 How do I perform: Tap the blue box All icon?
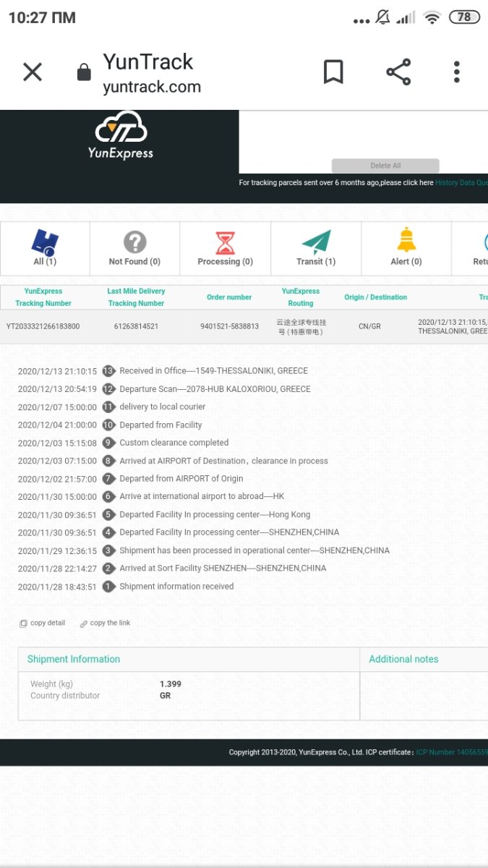tap(45, 242)
